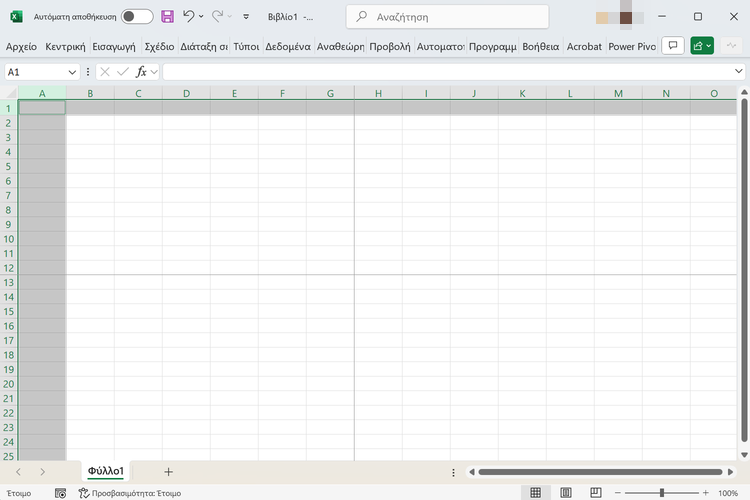Open Customize Quick Access Toolbar dropdown
Viewport: 750px width, 500px height.
246,17
